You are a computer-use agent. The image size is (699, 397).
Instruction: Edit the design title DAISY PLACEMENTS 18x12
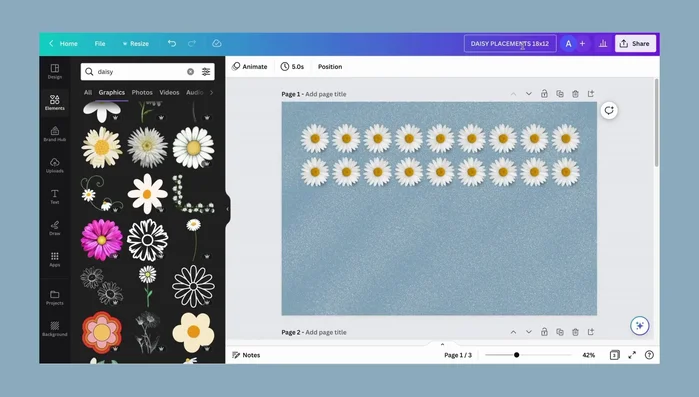tap(510, 44)
